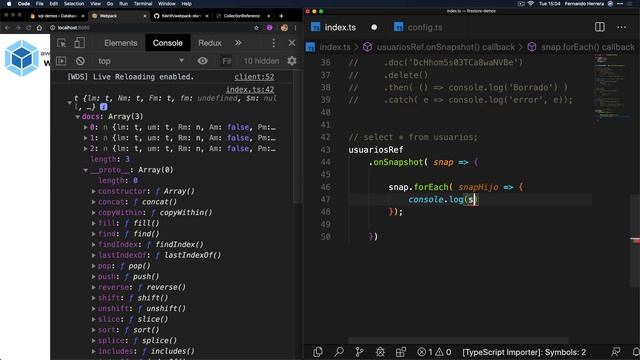This screenshot has height=360, width=640.
Task: Open the Explorer icon in VS Code status bar
Action: [x=318, y=352]
